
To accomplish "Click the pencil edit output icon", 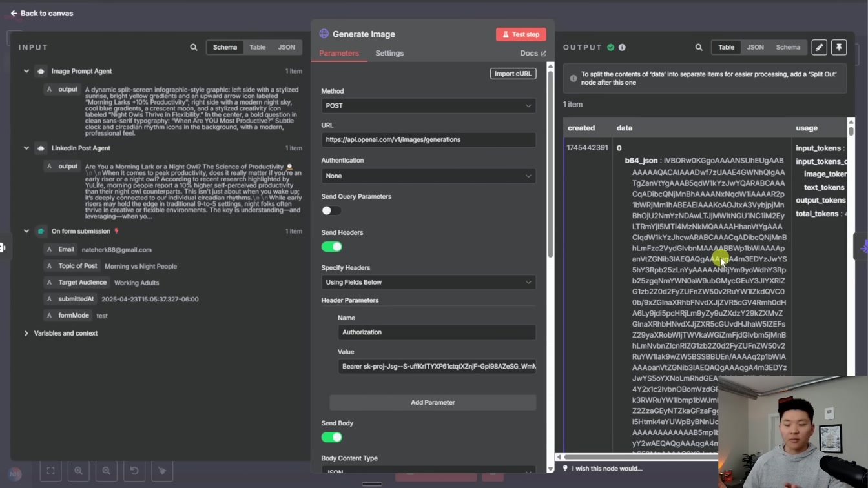I will [x=819, y=47].
